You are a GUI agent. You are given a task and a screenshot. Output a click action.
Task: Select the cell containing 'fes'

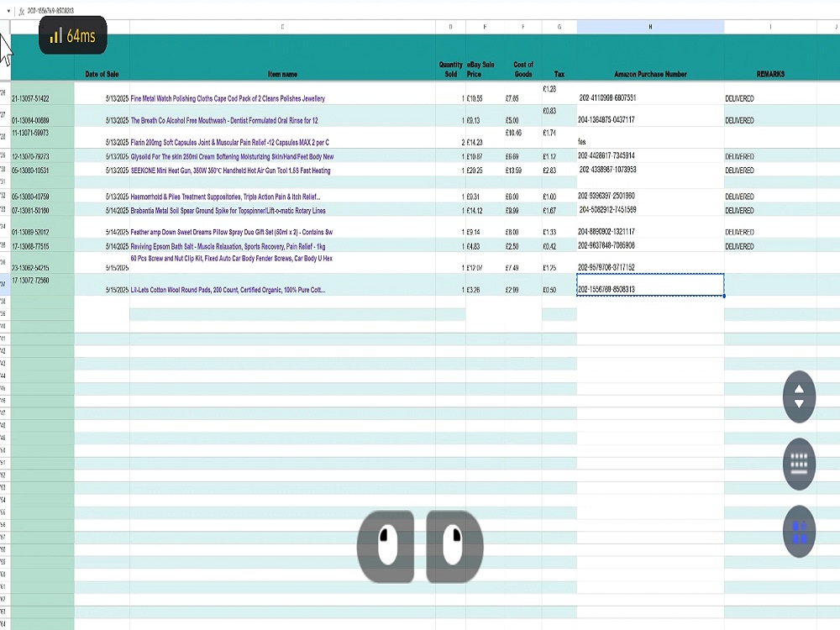(650, 137)
